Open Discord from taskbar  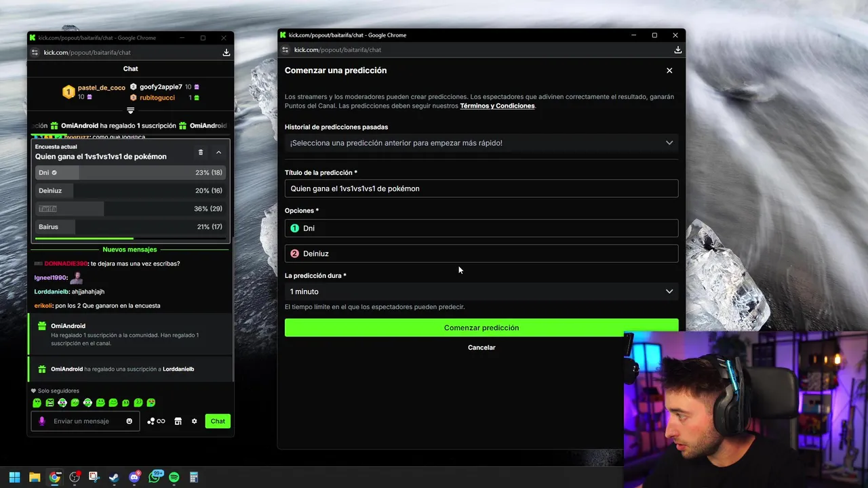click(134, 477)
